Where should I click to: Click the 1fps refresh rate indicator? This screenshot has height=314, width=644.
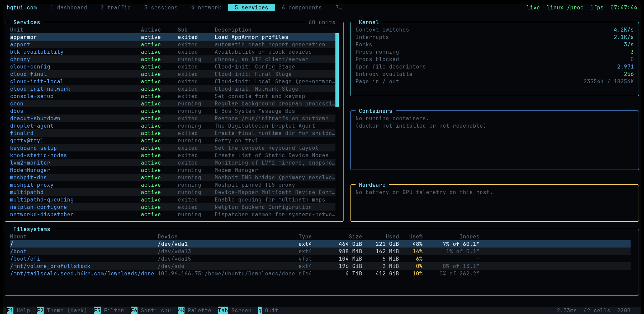pos(597,7)
